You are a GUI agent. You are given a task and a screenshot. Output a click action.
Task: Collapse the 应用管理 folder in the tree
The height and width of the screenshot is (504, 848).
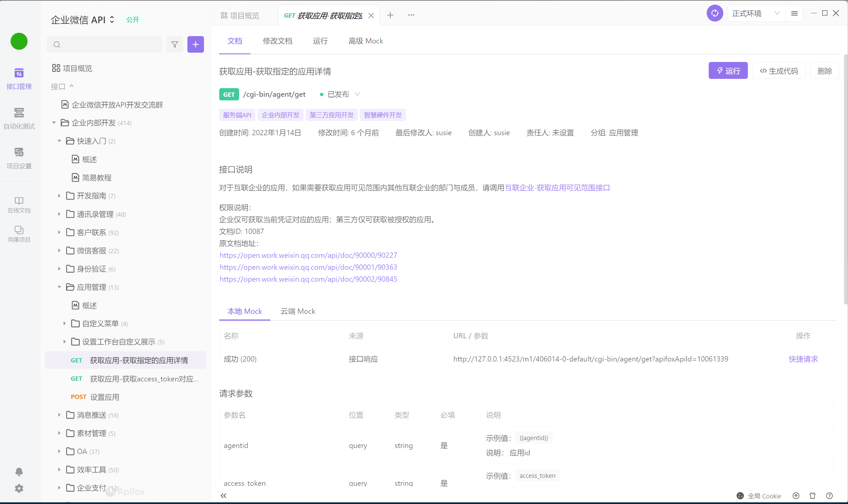click(59, 287)
